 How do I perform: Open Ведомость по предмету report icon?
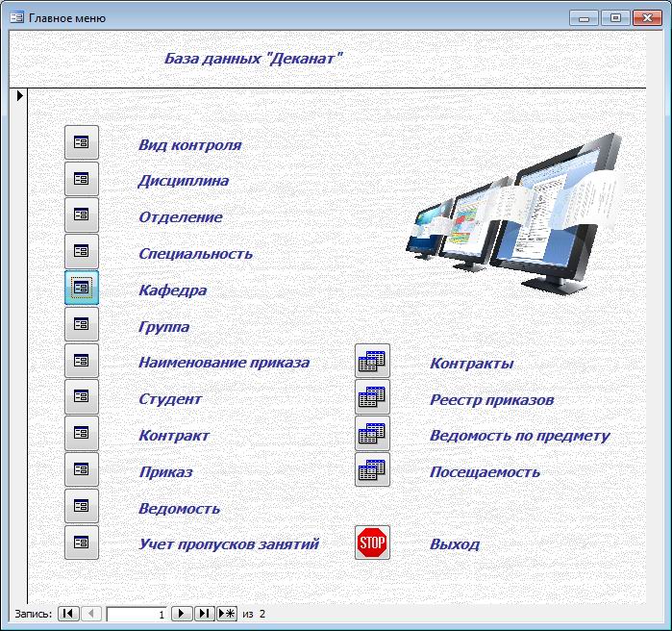(x=372, y=434)
